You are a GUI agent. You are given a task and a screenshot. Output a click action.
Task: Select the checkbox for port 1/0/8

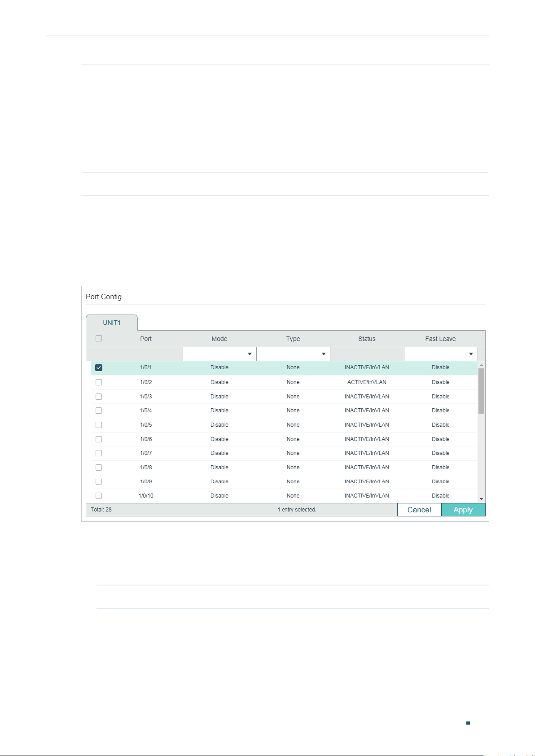point(99,468)
